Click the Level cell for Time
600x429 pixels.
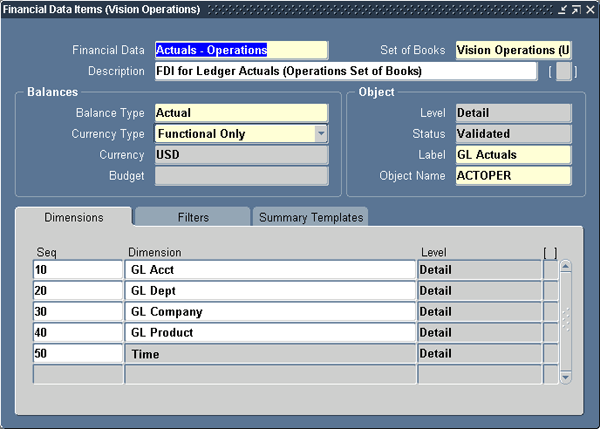click(x=479, y=353)
